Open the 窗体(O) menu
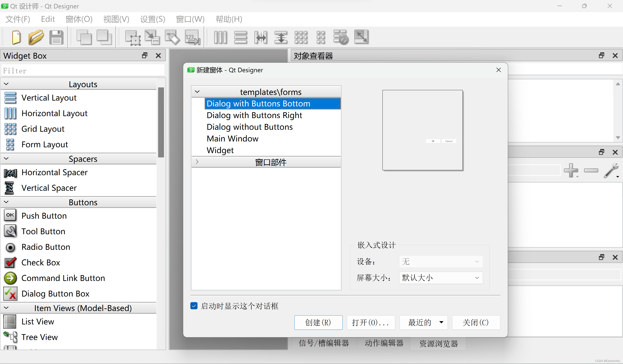623x364 pixels. tap(79, 19)
